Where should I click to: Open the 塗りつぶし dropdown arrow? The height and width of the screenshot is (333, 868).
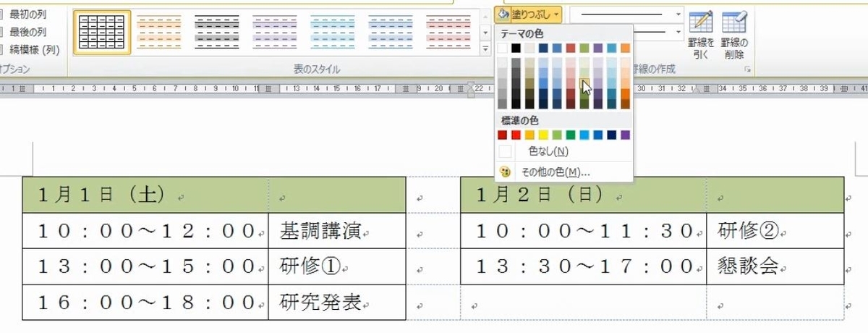(x=556, y=14)
